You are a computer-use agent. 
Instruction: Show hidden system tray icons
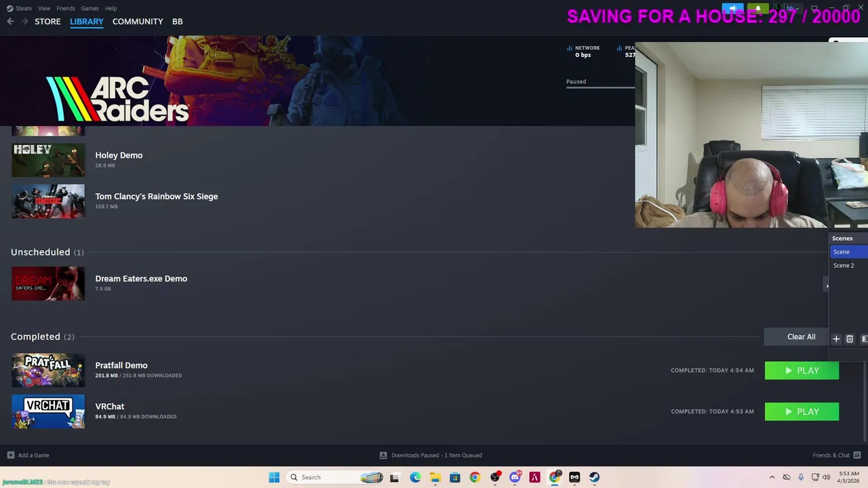click(772, 477)
